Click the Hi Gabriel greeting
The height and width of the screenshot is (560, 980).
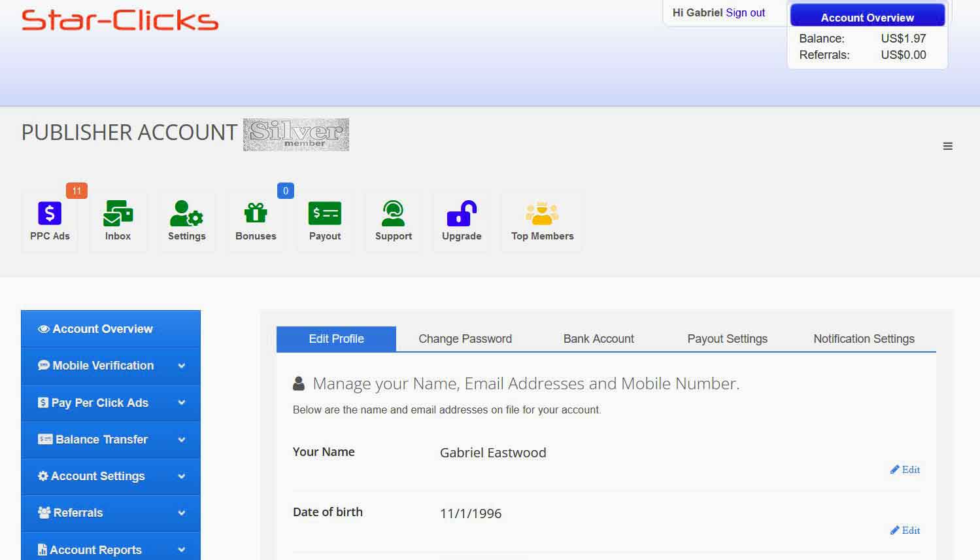698,12
